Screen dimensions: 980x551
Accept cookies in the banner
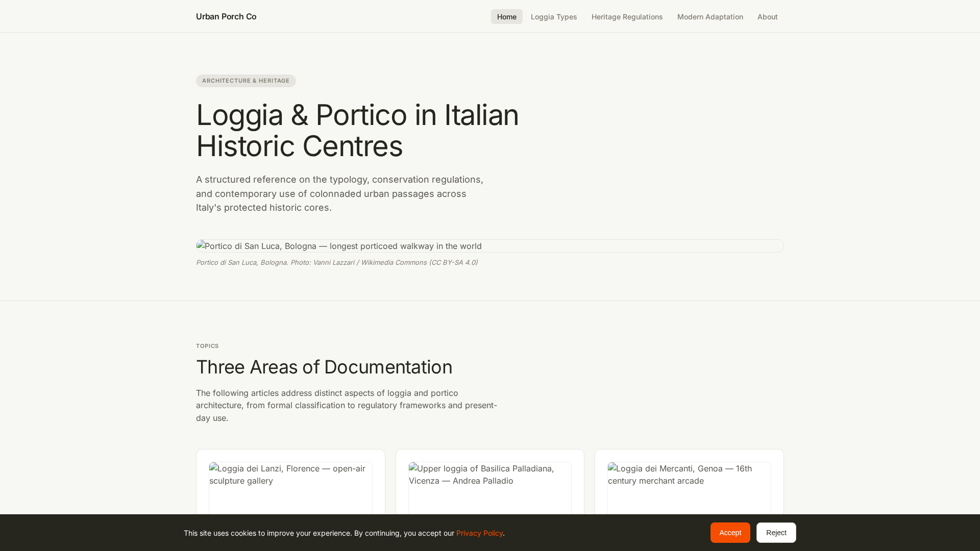(x=730, y=533)
